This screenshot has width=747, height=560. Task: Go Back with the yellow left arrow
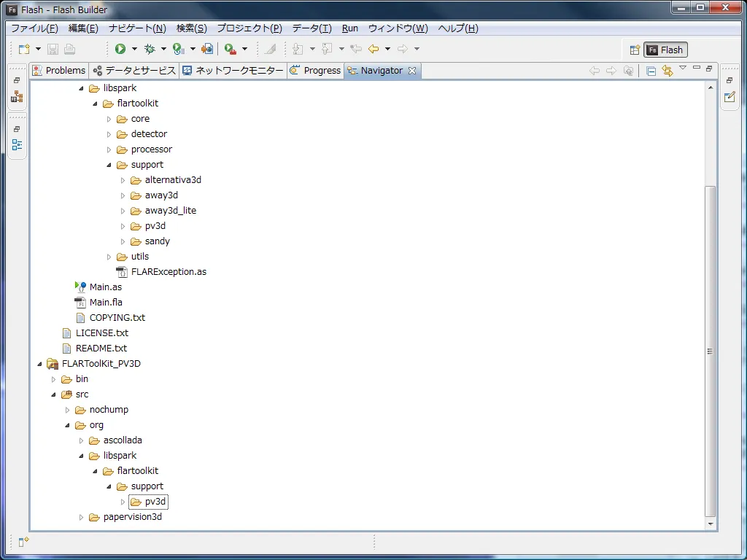tap(373, 49)
